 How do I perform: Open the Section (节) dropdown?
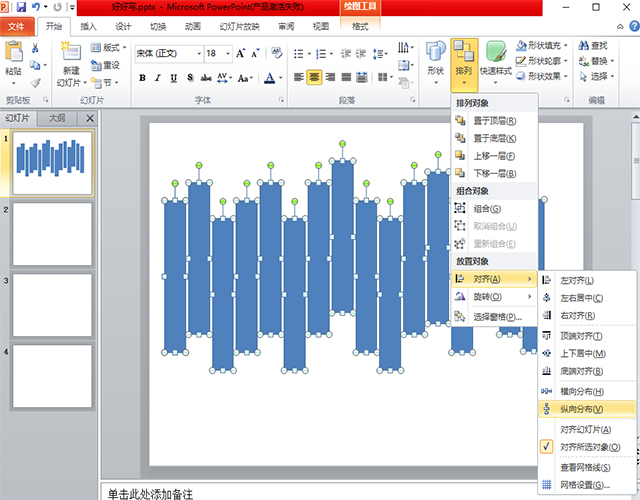pyautogui.click(x=105, y=83)
